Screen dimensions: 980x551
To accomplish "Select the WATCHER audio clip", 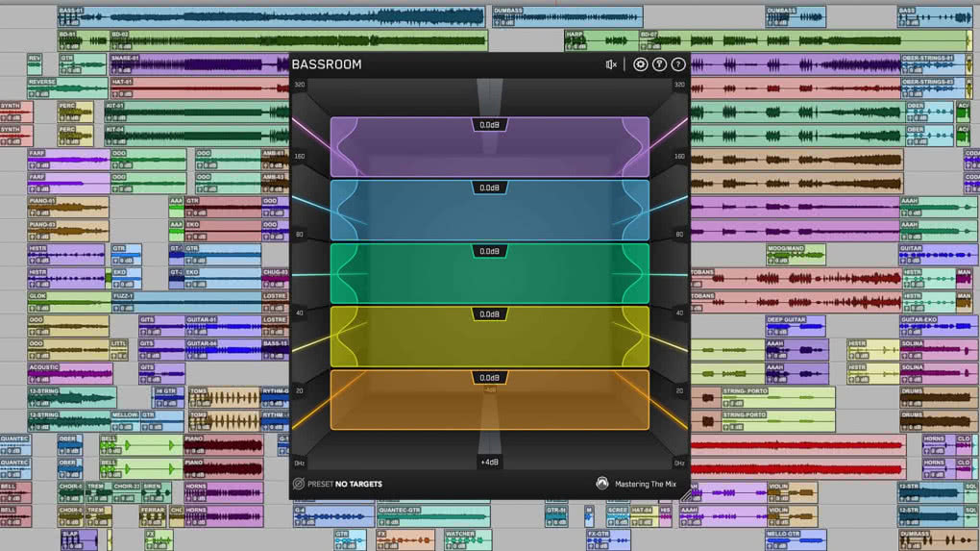I will click(468, 539).
